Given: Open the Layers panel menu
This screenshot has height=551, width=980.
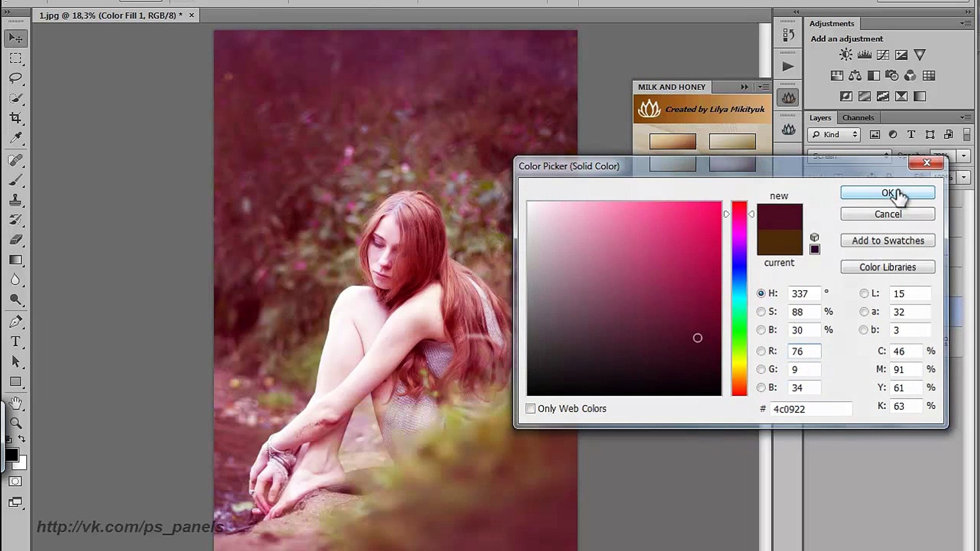Looking at the screenshot, I should [x=965, y=118].
